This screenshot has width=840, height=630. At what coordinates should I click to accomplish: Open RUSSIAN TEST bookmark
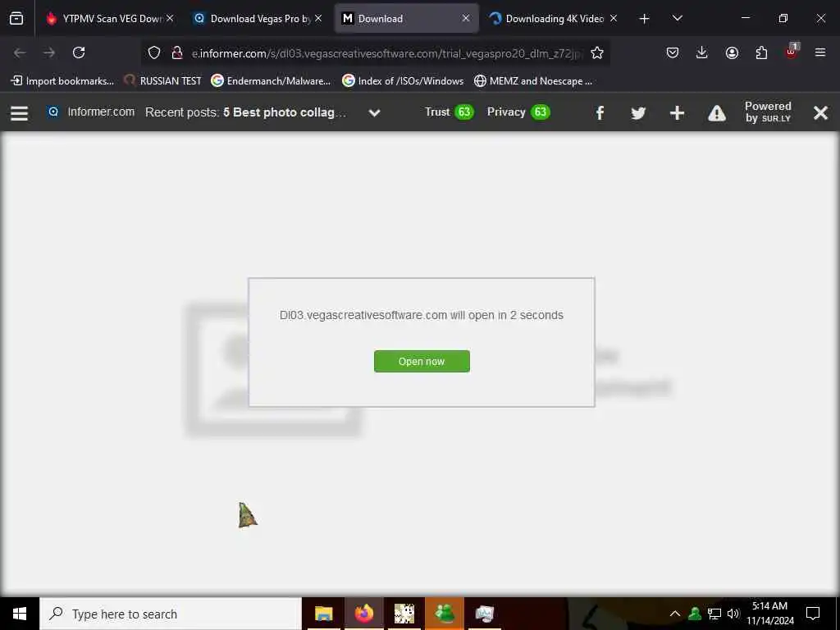coord(163,81)
